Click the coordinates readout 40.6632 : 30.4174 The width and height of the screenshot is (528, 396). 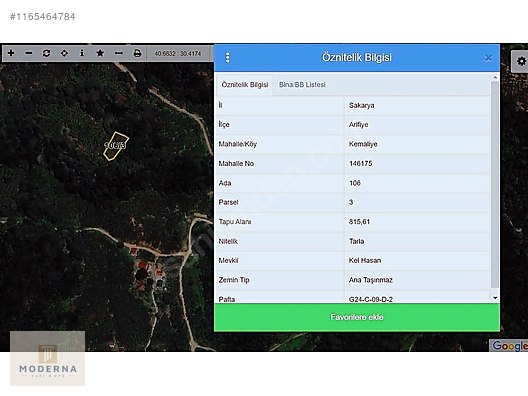click(x=178, y=54)
